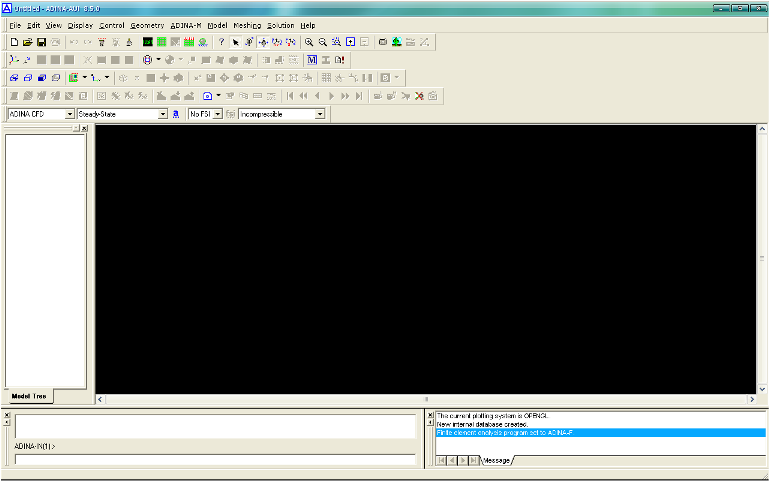Click the Zoom in magnifier icon
This screenshot has width=769, height=481.
click(x=309, y=42)
